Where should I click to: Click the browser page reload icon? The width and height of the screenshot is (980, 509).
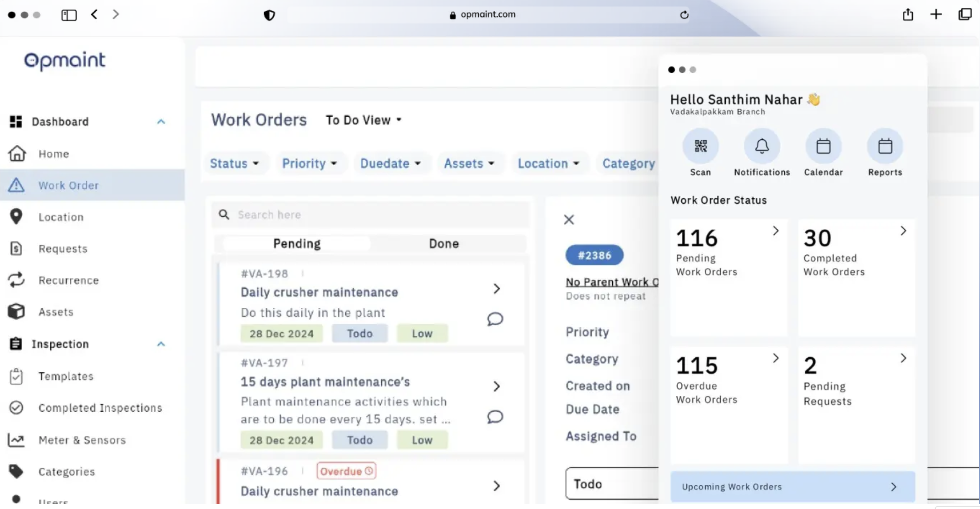684,15
